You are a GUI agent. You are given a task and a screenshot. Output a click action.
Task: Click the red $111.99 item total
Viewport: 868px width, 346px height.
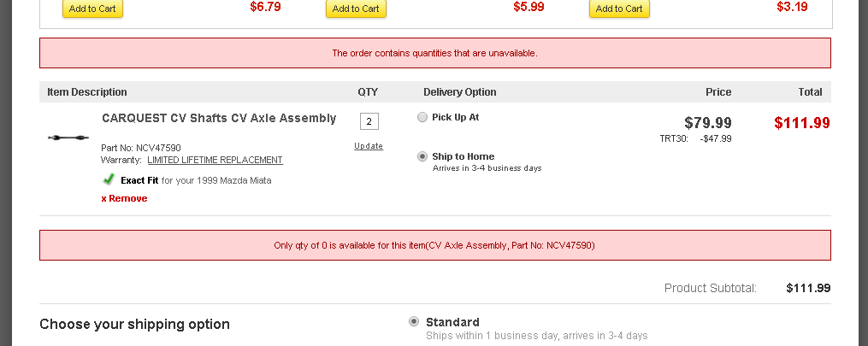click(x=801, y=123)
